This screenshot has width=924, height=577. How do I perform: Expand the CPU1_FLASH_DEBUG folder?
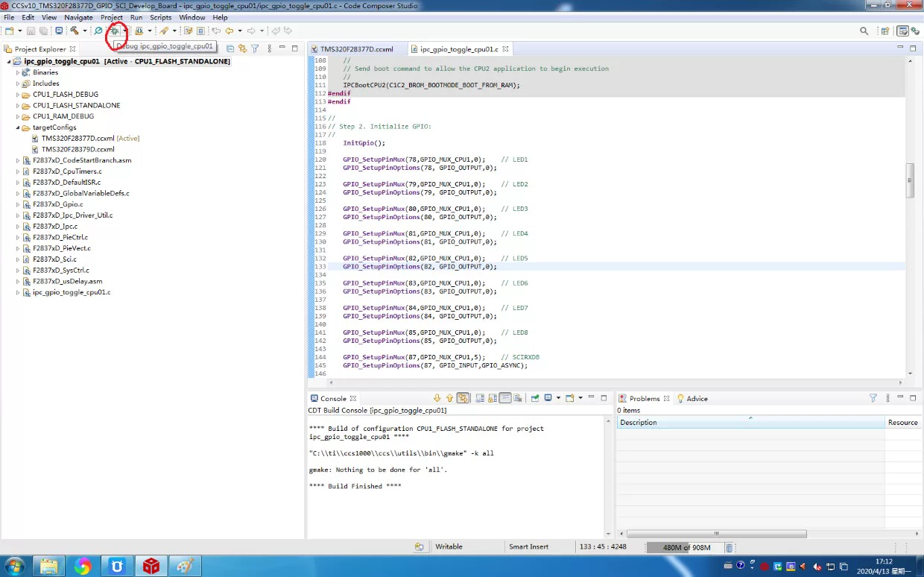pyautogui.click(x=18, y=95)
